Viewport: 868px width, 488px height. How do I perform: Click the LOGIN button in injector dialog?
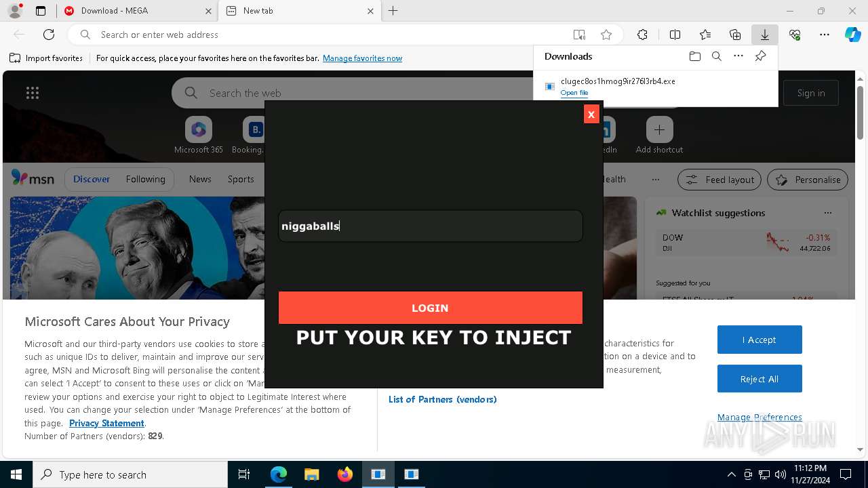point(430,308)
